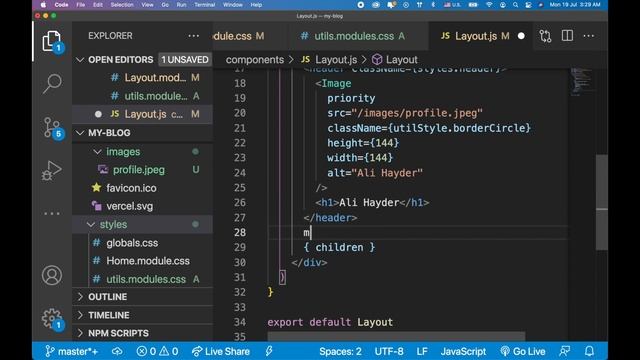This screenshot has height=360, width=640.
Task: Click components breadcrumb
Action: click(255, 60)
